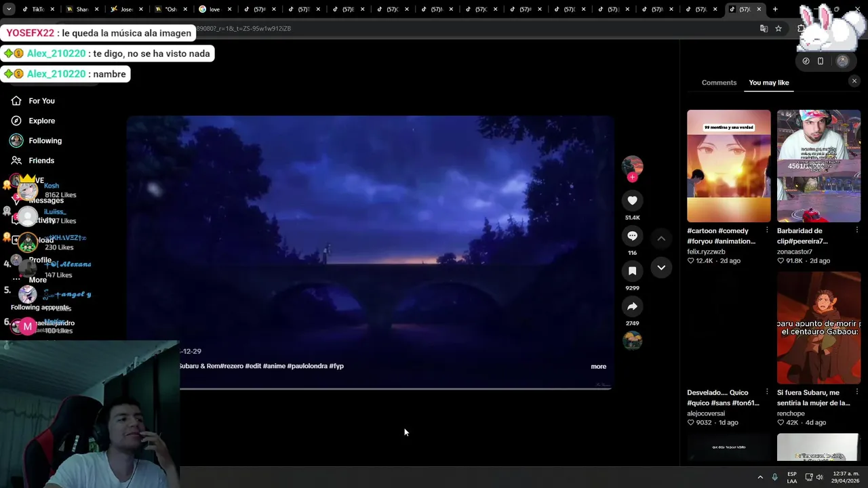This screenshot has width=868, height=488.
Task: Select the You may like tab
Action: (x=768, y=83)
